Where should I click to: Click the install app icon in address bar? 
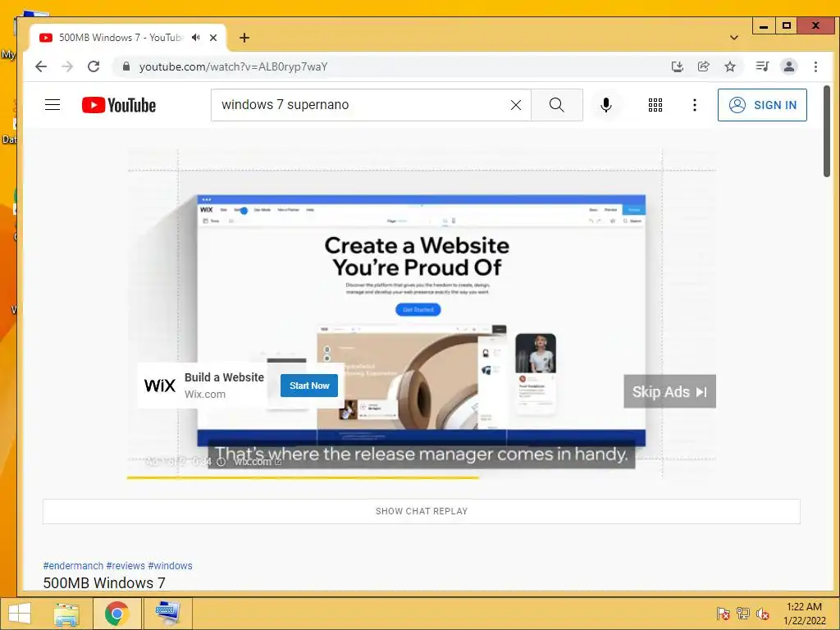(677, 66)
